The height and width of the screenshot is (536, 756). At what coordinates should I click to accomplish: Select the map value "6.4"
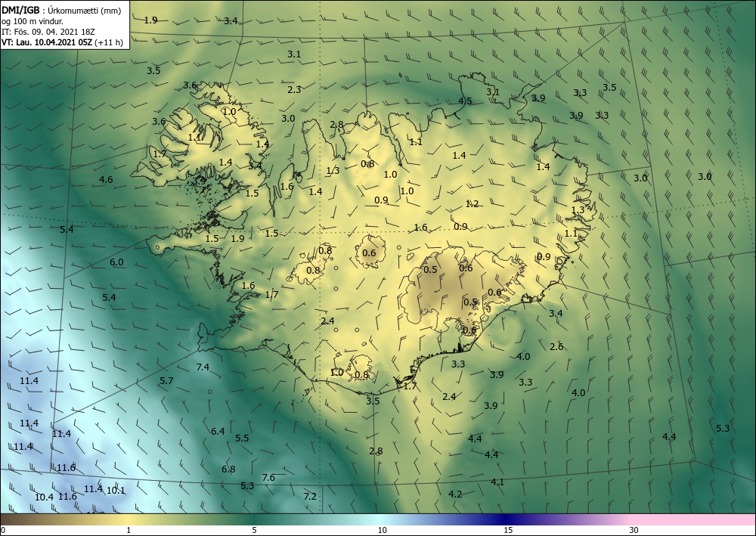tap(218, 431)
